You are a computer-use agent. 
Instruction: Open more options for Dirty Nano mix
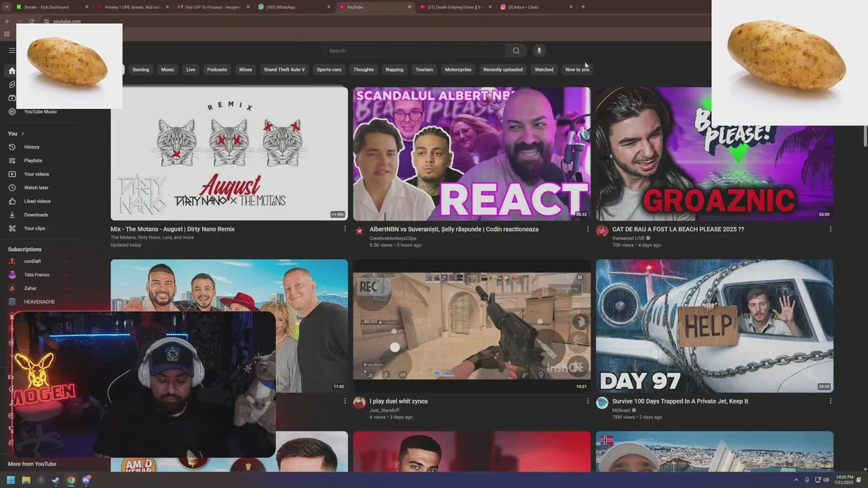[344, 229]
